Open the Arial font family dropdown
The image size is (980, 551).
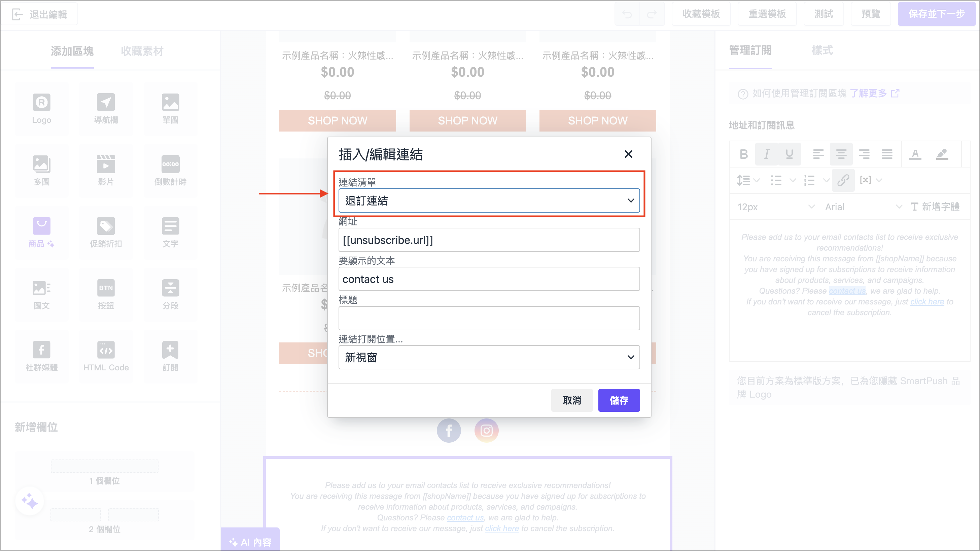click(864, 207)
